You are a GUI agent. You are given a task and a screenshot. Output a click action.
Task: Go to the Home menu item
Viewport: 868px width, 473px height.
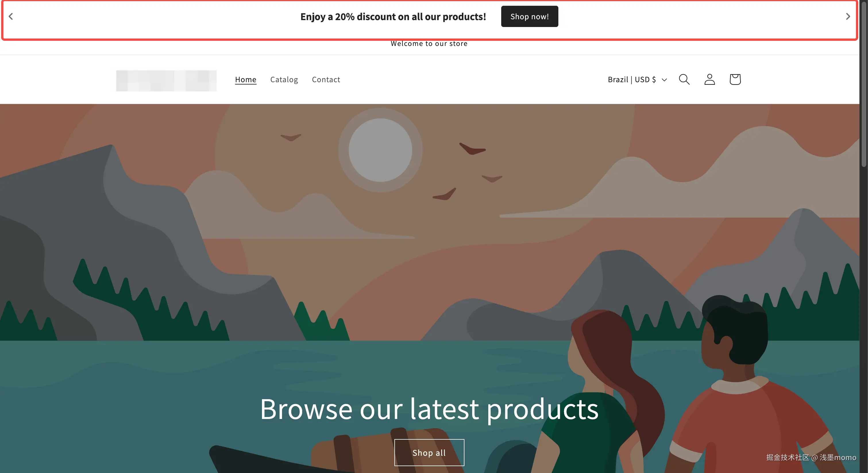click(x=246, y=80)
